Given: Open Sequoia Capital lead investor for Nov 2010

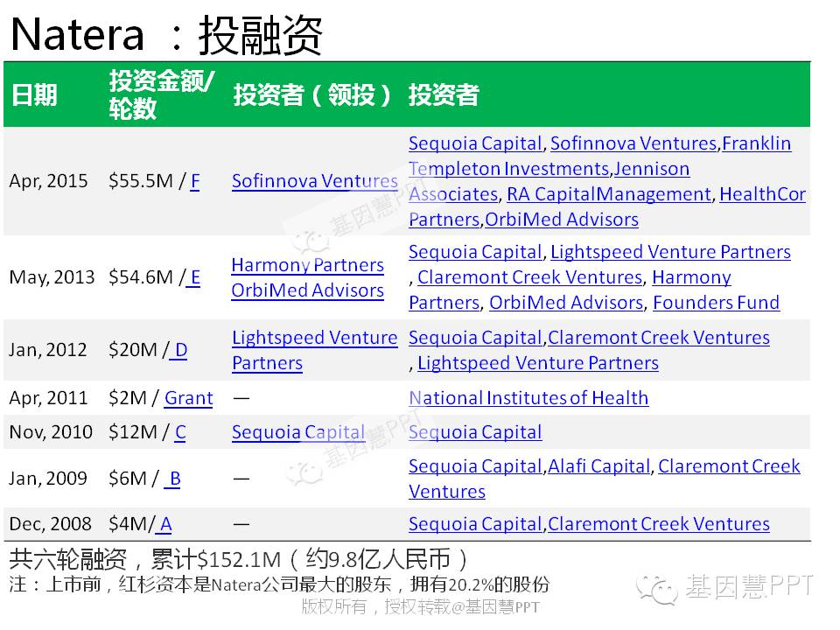Looking at the screenshot, I should pyautogui.click(x=297, y=432).
